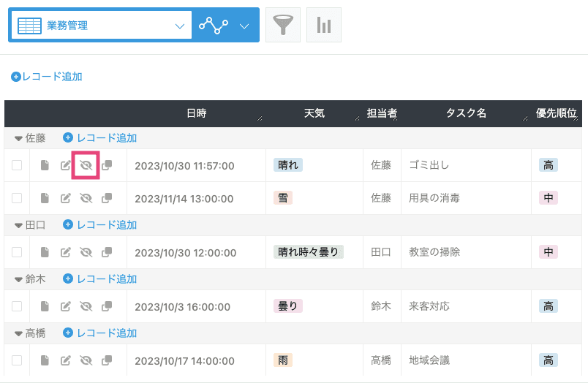The height and width of the screenshot is (383, 588).
Task: Duplicate the 教室の掃除 record
Action: click(x=107, y=252)
